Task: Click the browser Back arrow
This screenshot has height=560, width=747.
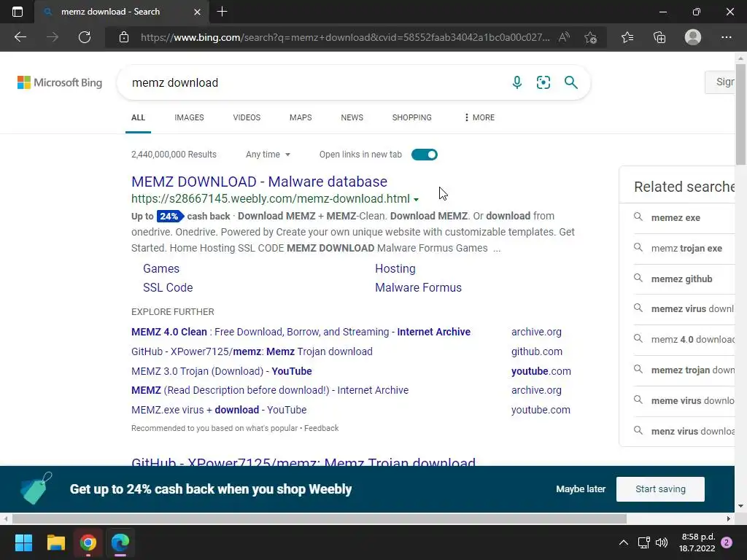Action: tap(20, 37)
